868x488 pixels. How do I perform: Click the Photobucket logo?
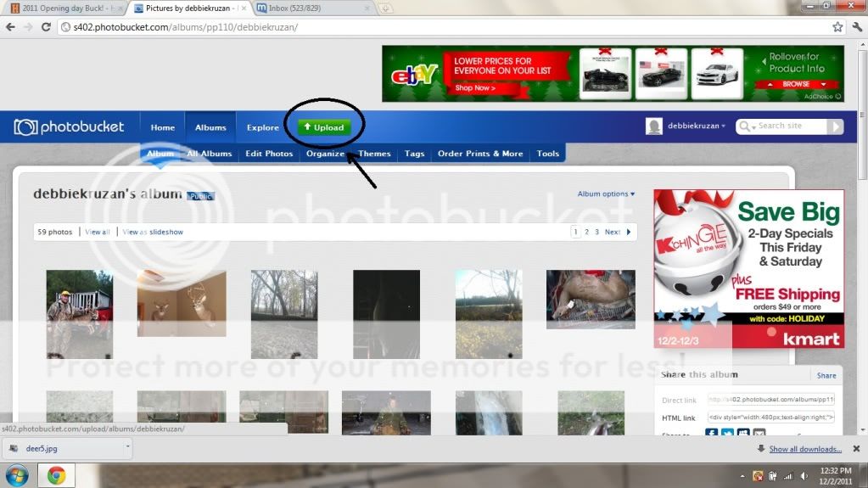point(69,127)
